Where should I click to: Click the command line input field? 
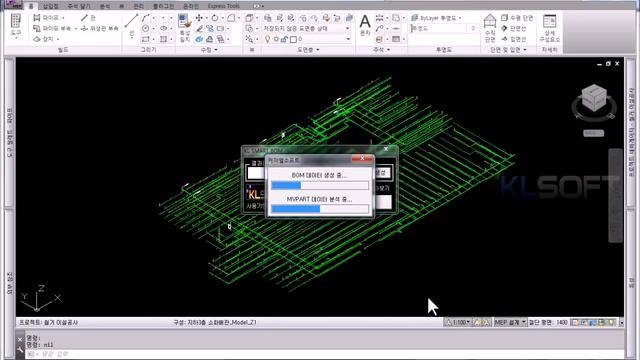pos(324,354)
